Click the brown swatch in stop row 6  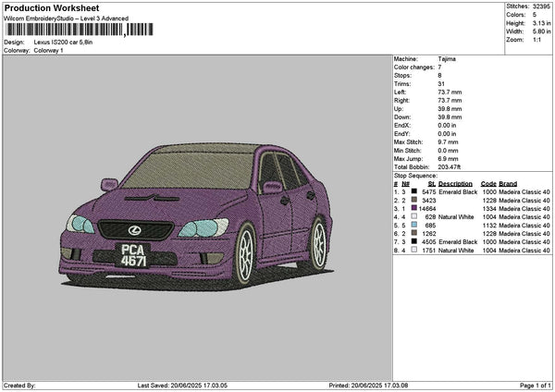[x=413, y=233]
